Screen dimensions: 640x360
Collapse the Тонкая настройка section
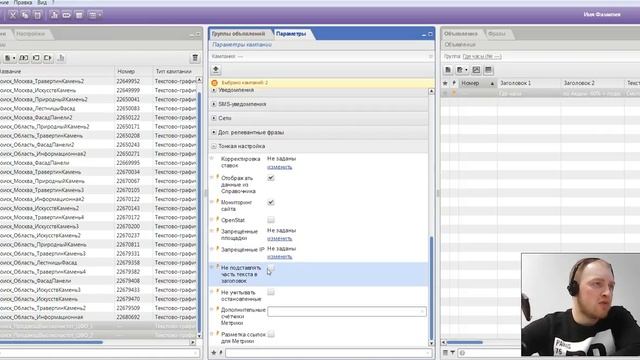coord(214,146)
